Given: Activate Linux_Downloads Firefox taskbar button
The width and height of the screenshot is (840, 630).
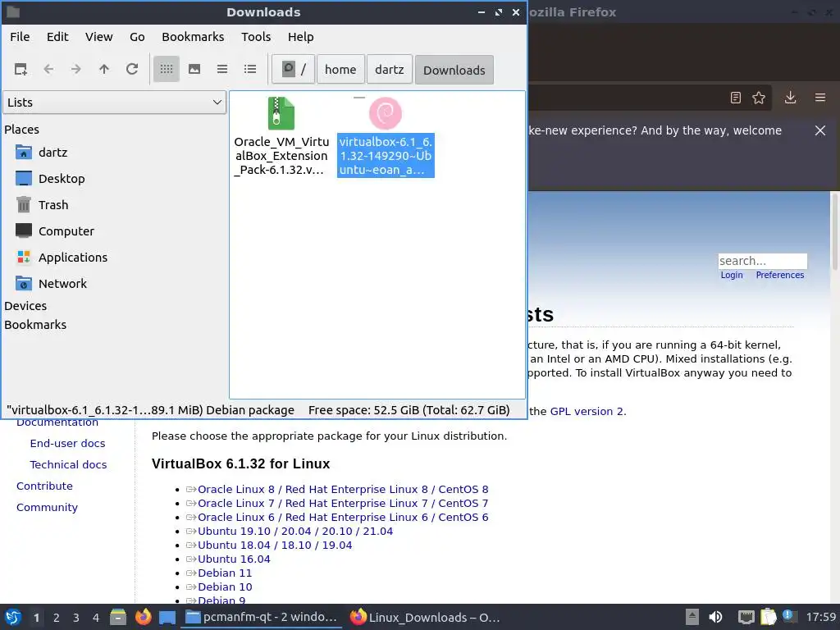Looking at the screenshot, I should [426, 617].
